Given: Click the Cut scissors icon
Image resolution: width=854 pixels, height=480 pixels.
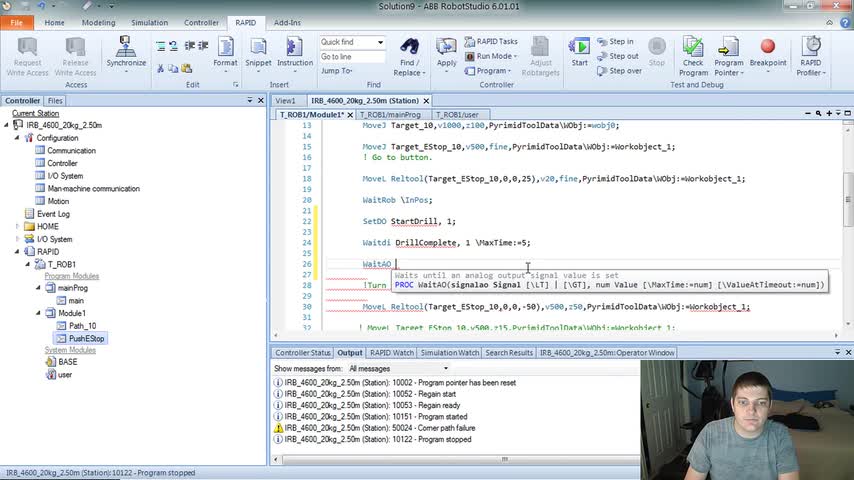Looking at the screenshot, I should tap(160, 69).
